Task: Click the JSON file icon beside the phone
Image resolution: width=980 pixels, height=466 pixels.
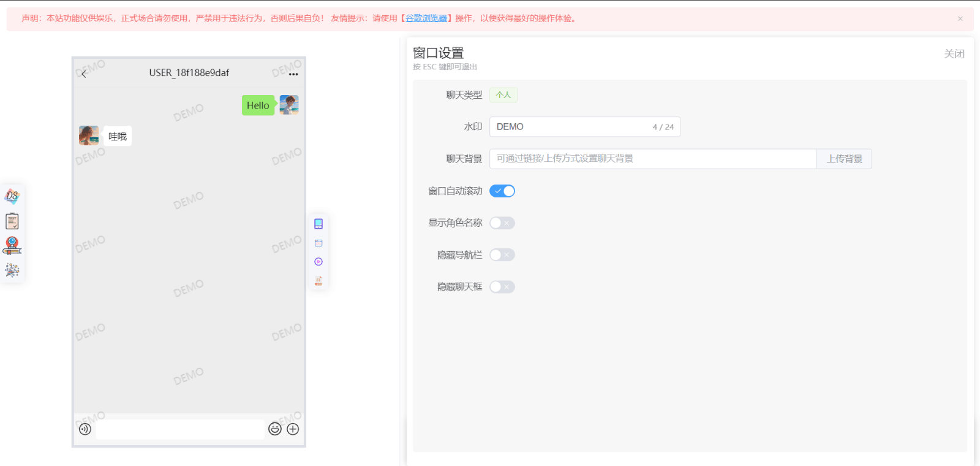Action: 318,281
